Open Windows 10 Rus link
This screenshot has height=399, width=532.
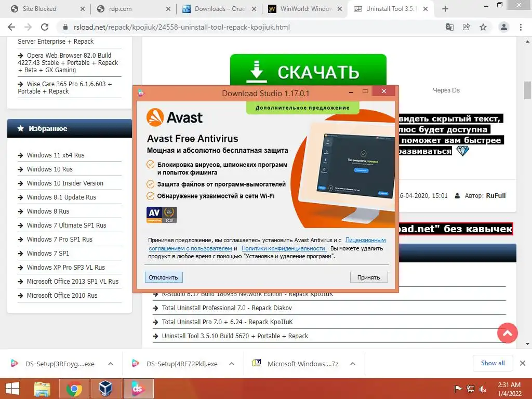tap(49, 169)
